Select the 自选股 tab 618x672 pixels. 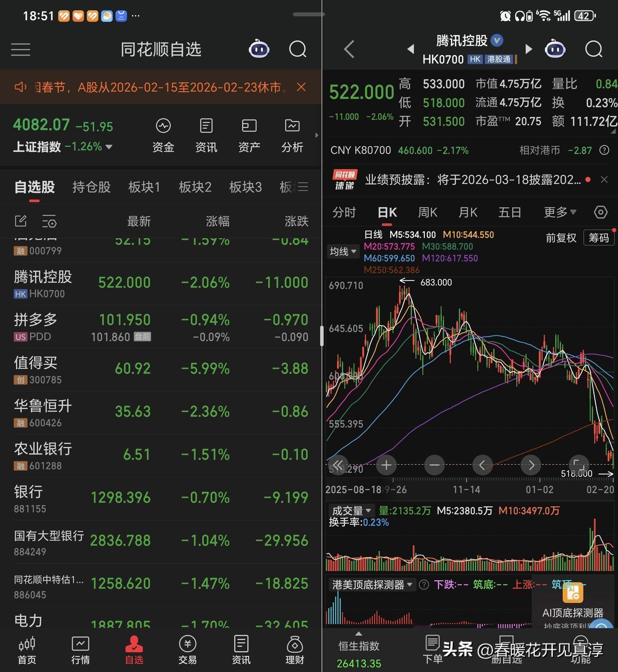[34, 187]
